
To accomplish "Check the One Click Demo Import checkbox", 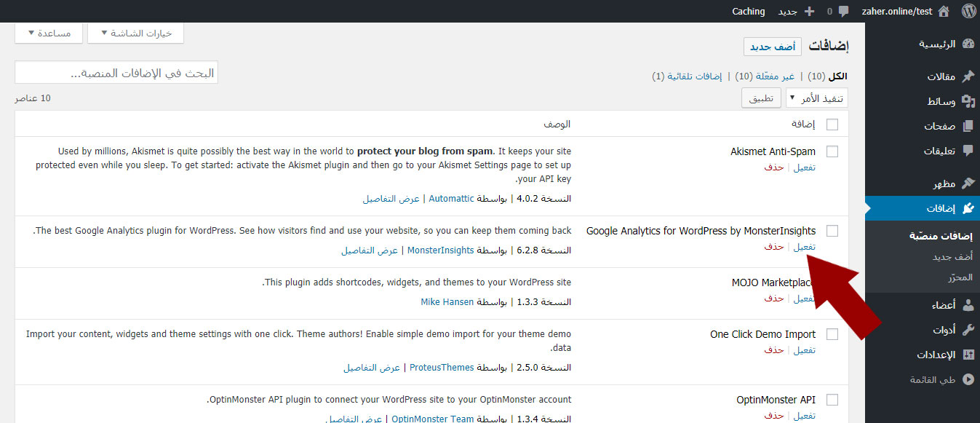I will 832,334.
